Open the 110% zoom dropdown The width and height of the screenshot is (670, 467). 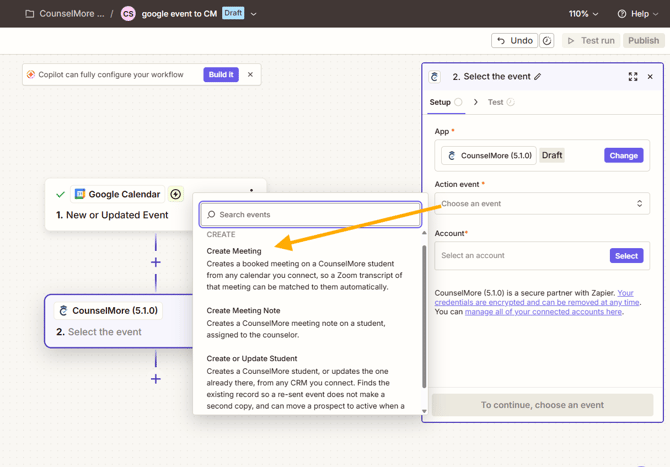[x=583, y=14]
